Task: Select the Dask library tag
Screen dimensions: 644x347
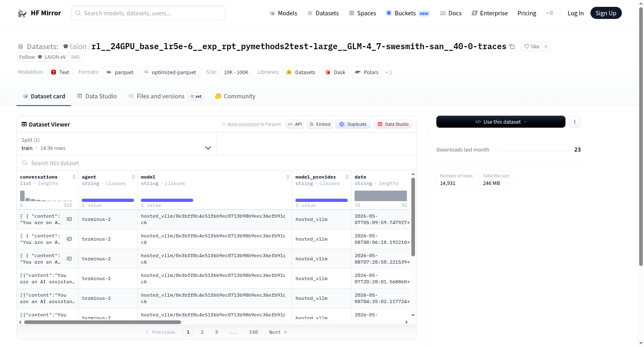Action: click(335, 72)
